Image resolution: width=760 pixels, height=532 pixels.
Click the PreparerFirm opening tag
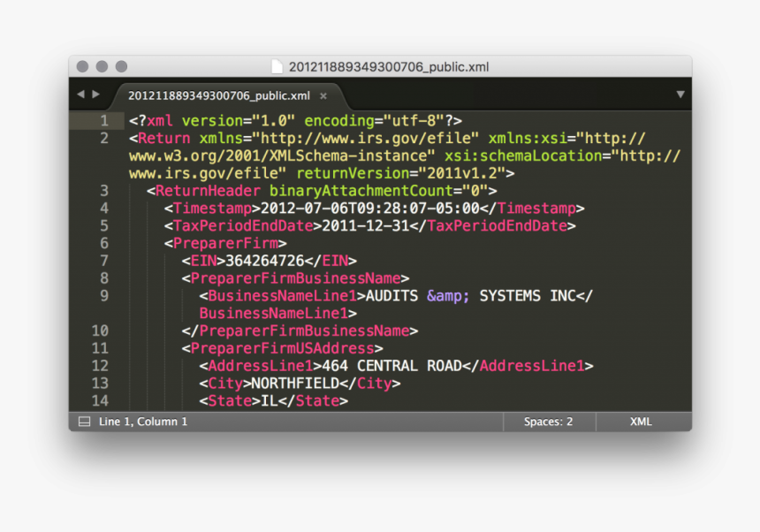(x=225, y=243)
